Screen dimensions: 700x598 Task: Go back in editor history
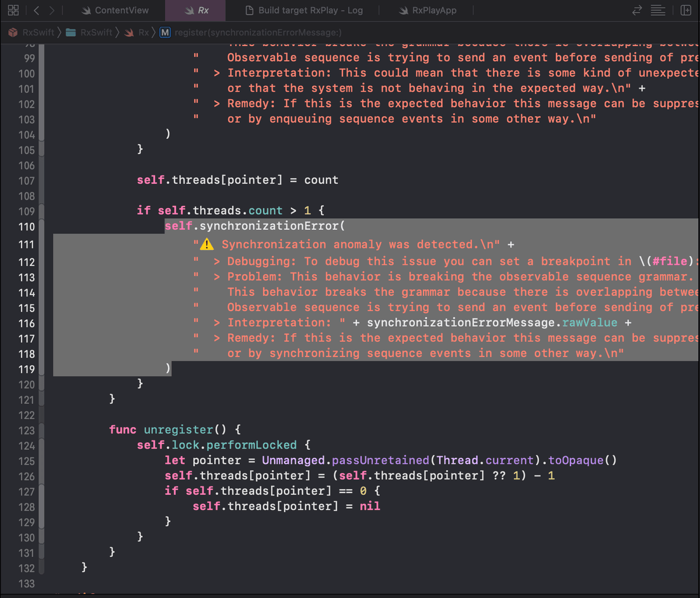(x=37, y=10)
